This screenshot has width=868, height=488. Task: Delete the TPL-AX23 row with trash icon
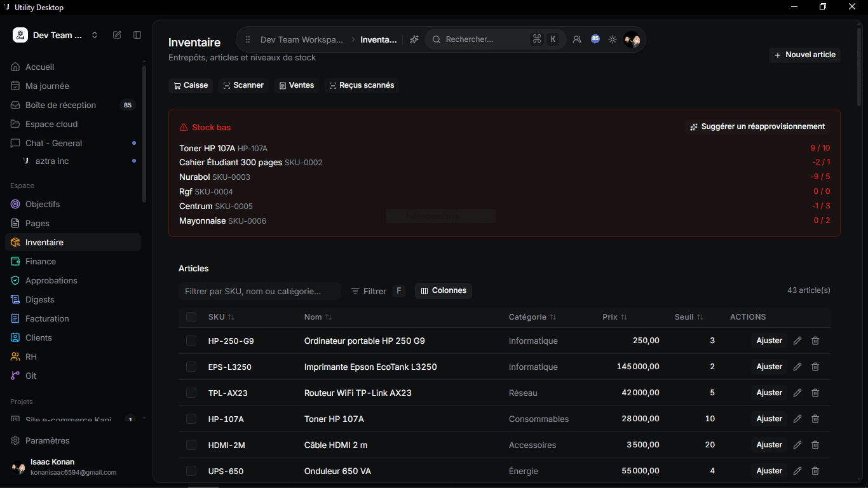[x=815, y=393]
